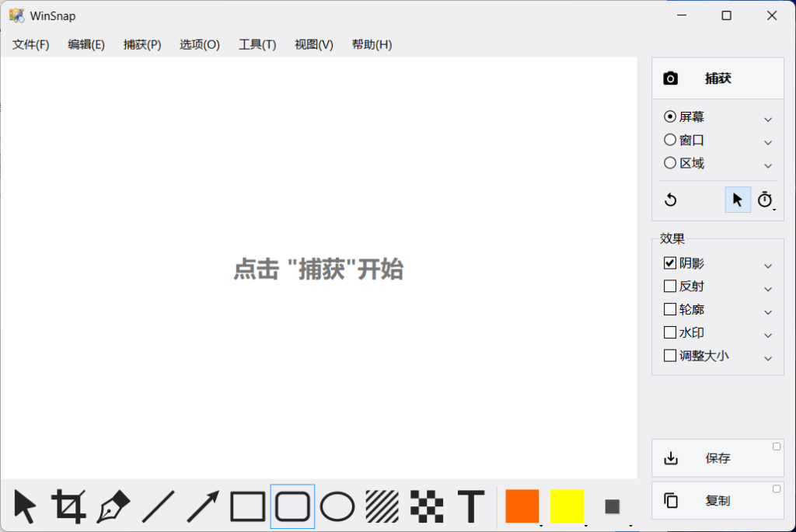This screenshot has width=796, height=532.
Task: Pick the yellow fill color swatch
Action: 567,506
